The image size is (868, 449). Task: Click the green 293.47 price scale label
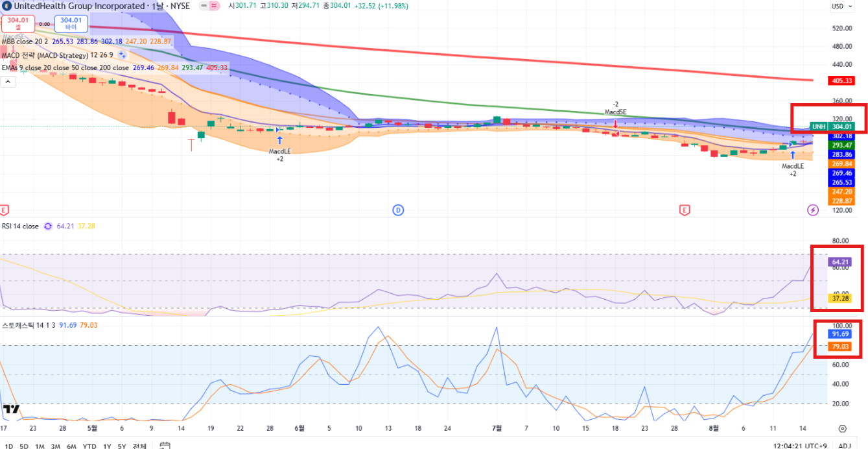[x=841, y=145]
